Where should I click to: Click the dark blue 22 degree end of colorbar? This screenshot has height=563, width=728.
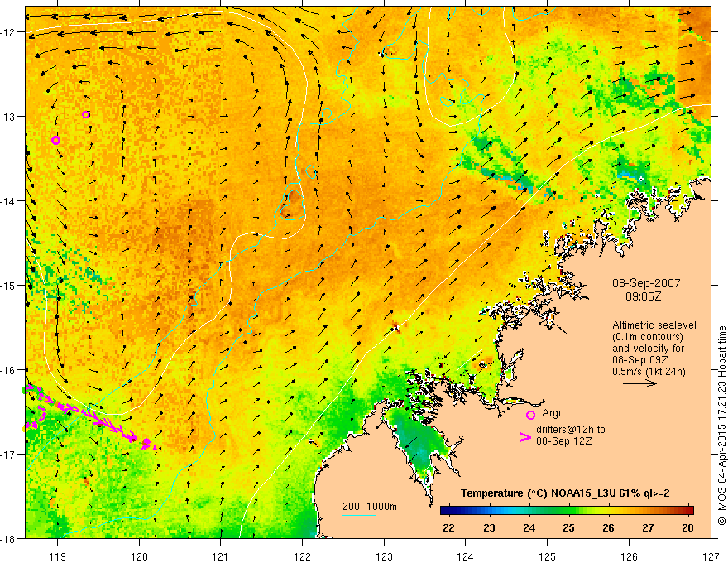[x=445, y=510]
